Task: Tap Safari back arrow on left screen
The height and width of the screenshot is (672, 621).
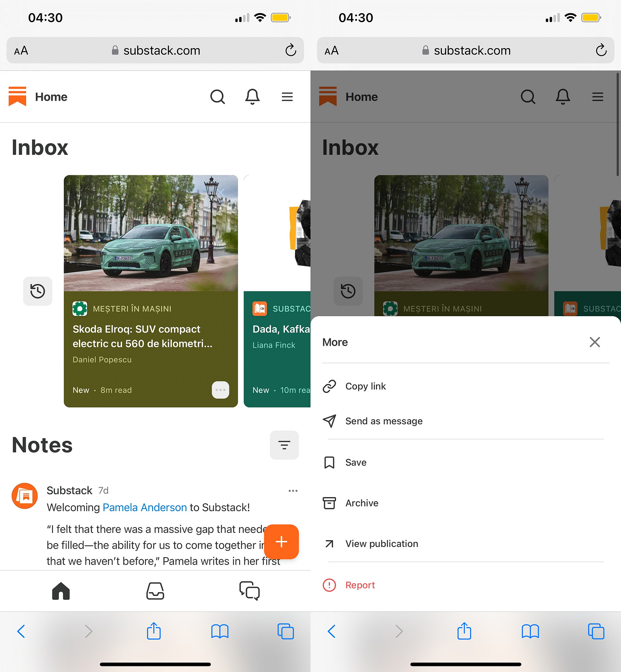Action: [21, 631]
